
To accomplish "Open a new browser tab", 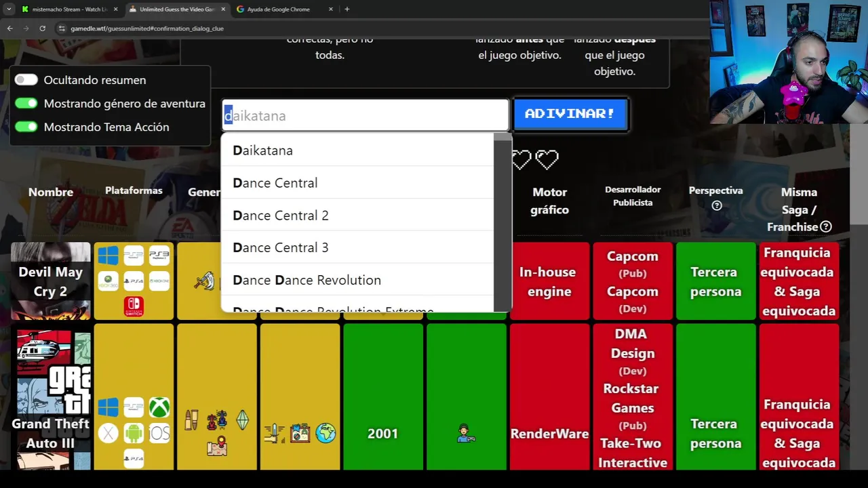I will pyautogui.click(x=347, y=9).
